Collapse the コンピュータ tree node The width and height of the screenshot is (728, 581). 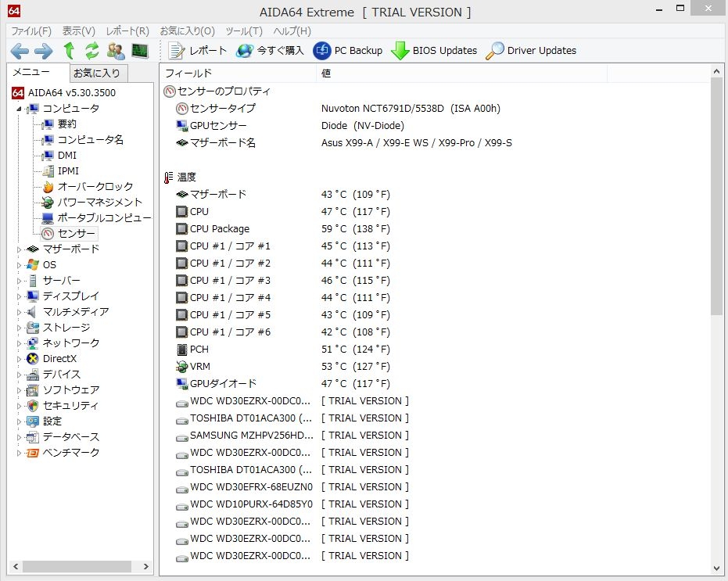(19, 109)
